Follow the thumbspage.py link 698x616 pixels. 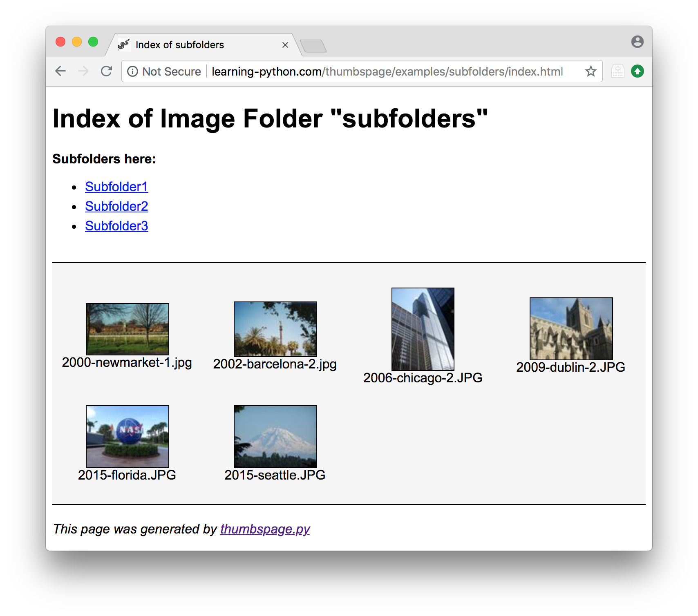[265, 529]
